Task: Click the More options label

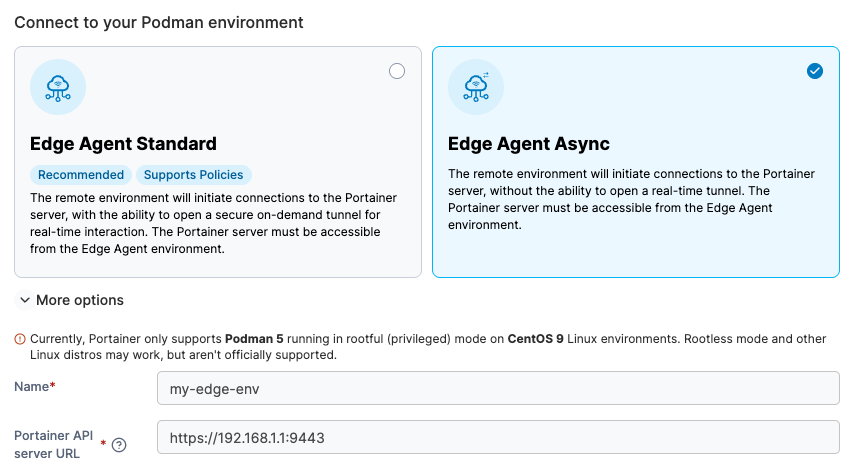Action: point(80,300)
